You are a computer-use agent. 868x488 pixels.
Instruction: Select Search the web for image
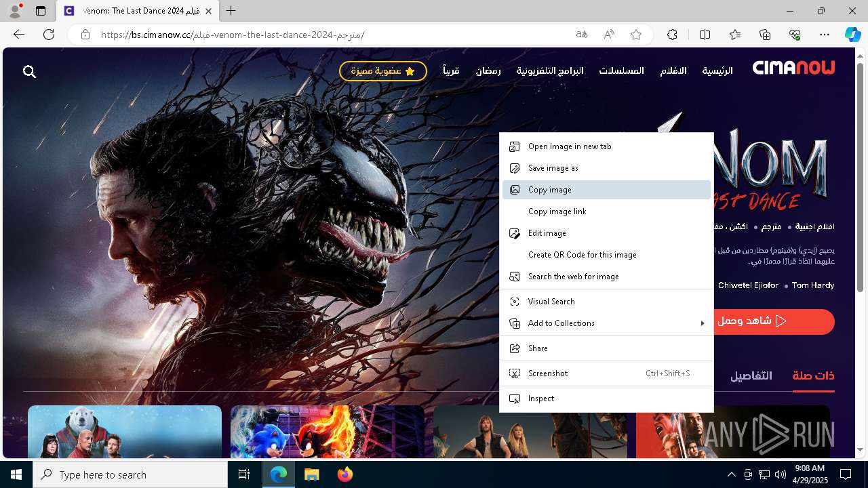coord(606,277)
